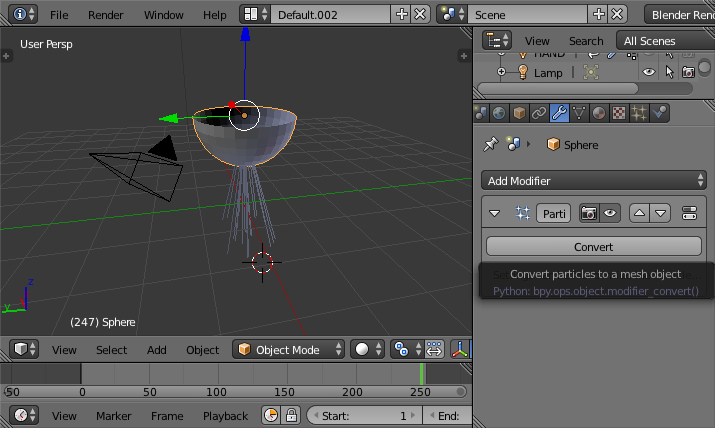
Task: Toggle particle modifier viewport eye button
Action: point(610,213)
